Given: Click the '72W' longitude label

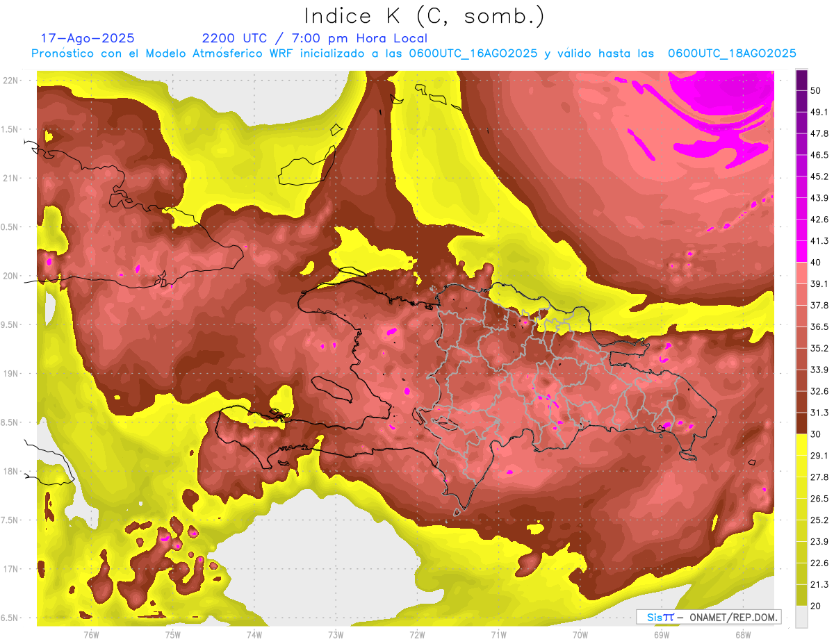Looking at the screenshot, I should point(417,634).
